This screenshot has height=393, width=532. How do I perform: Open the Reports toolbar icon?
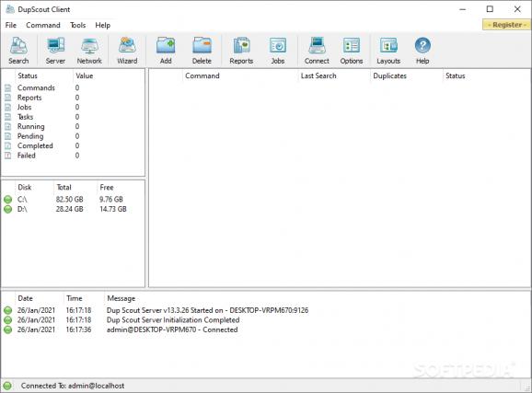pos(241,51)
